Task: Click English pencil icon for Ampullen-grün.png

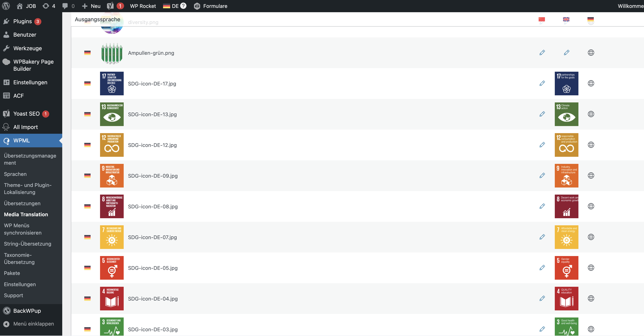Action: [566, 53]
